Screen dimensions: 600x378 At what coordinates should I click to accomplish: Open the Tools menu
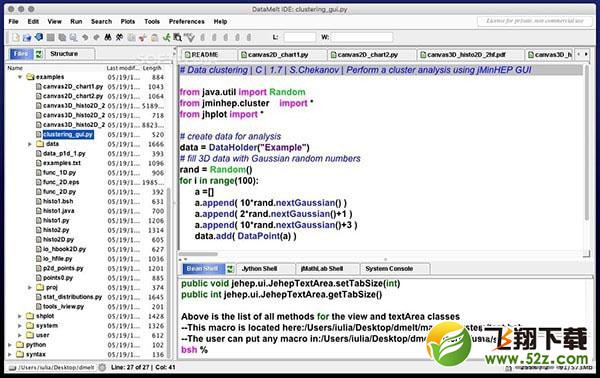[x=152, y=21]
